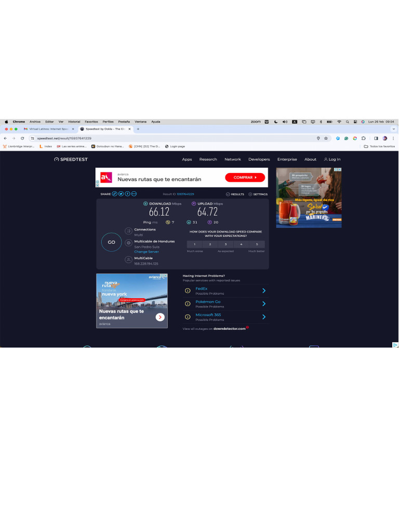Expand the FedEx problems arrow

264,291
